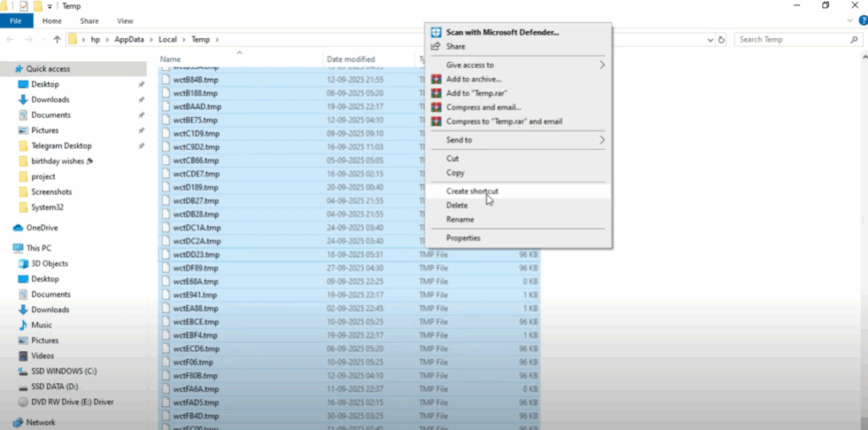Viewport: 868px width, 430px height.
Task: Select the file wctBAAD.tmp
Action: pos(197,106)
